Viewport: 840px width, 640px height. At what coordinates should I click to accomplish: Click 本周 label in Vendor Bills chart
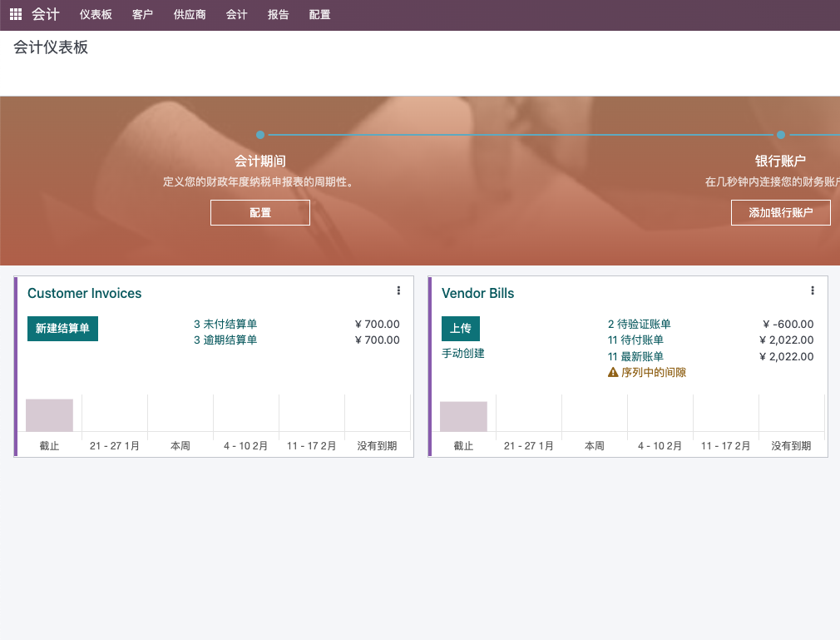pyautogui.click(x=595, y=446)
